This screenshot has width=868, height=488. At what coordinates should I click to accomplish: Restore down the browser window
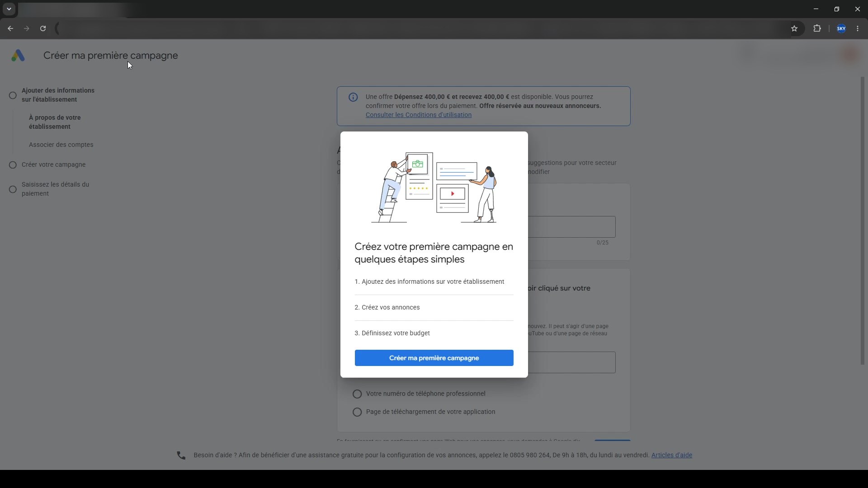pos(837,9)
